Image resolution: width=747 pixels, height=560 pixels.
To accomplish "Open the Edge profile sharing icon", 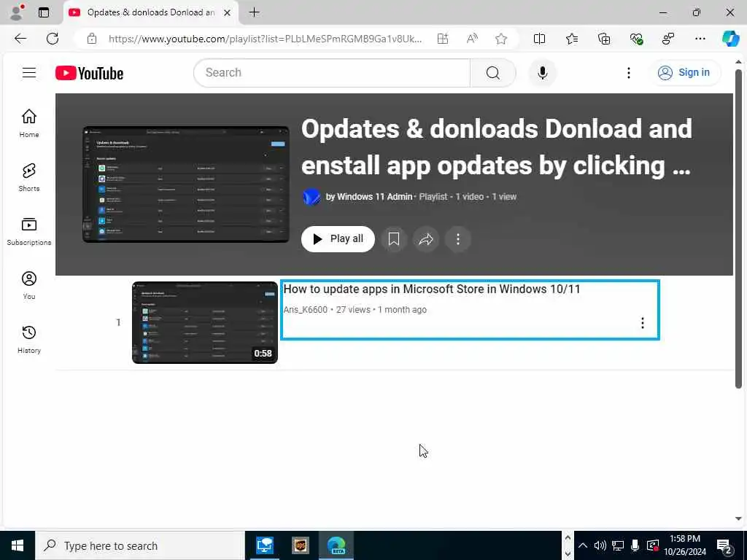I will click(x=668, y=39).
